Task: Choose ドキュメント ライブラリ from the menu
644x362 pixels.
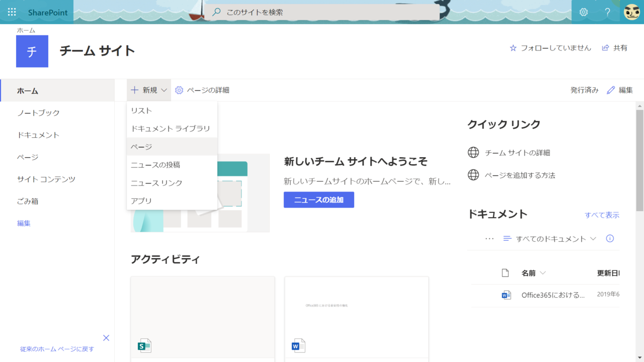Action: [x=172, y=129]
